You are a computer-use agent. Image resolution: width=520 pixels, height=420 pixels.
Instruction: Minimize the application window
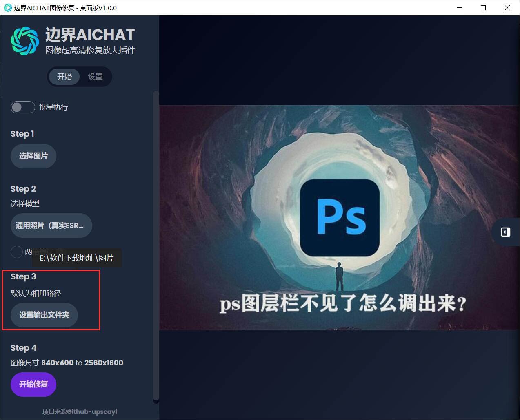pos(459,8)
